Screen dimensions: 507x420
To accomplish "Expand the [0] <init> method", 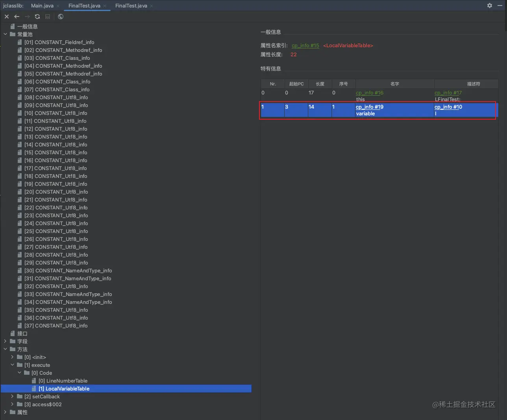I will pyautogui.click(x=13, y=357).
